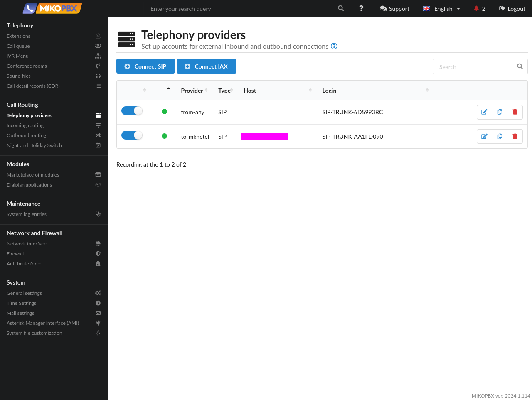The width and height of the screenshot is (532, 400).
Task: Click the Night and Holiday calendar icon
Action: coord(98,145)
